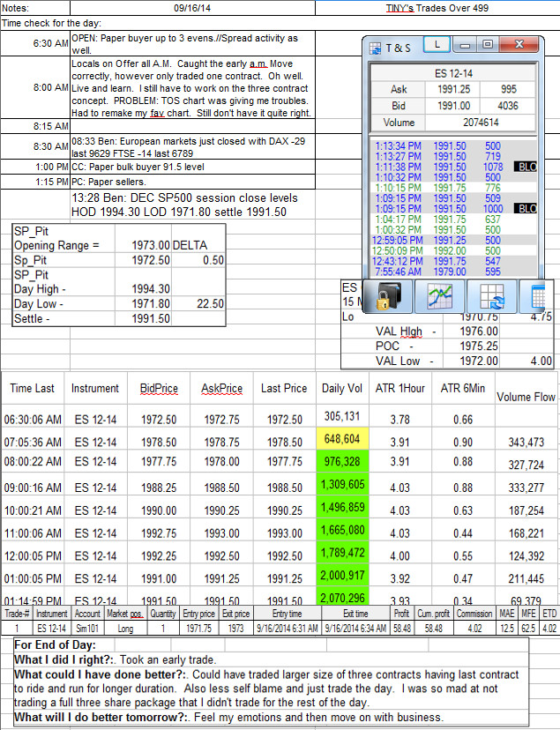Select the Day Low value 1971.80

(143, 303)
